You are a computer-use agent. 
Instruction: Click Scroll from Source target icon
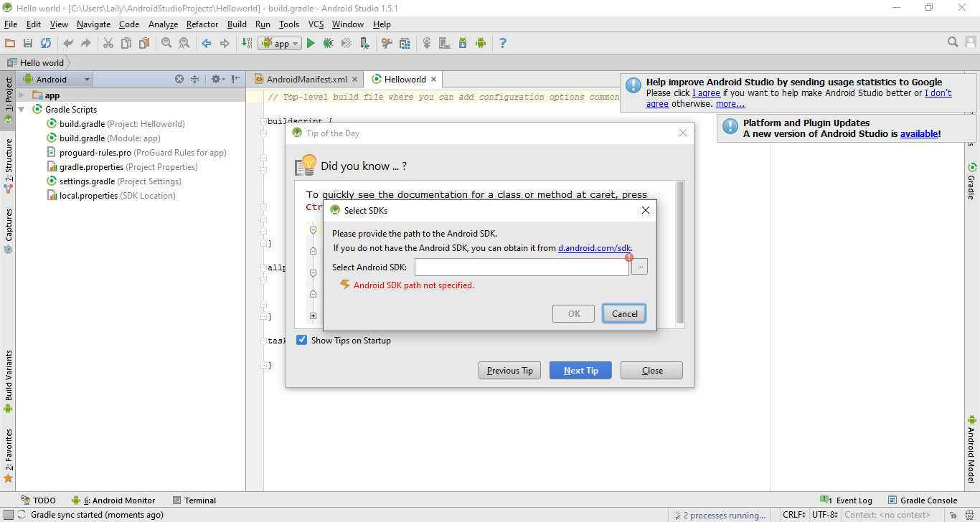click(179, 80)
